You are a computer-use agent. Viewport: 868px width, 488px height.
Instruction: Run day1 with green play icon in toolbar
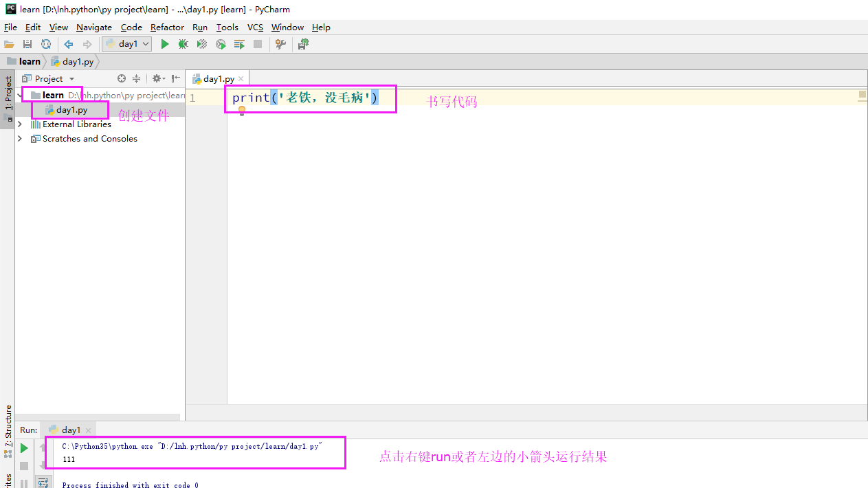(165, 44)
